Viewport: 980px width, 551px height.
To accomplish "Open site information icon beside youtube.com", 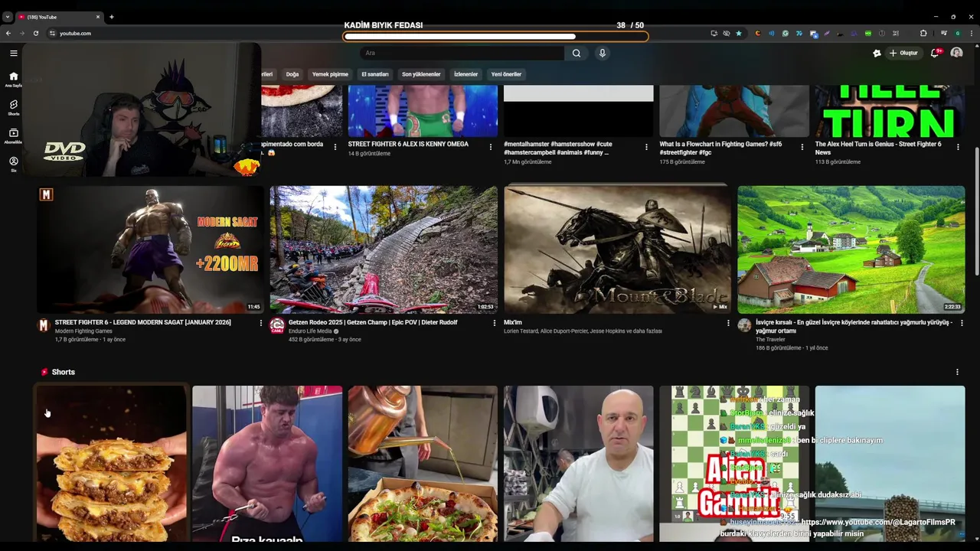I will click(52, 33).
